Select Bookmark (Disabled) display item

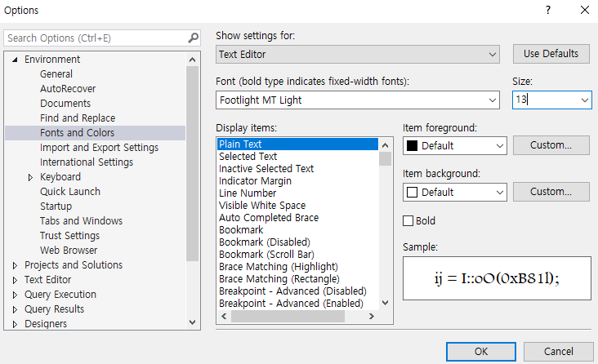[265, 242]
